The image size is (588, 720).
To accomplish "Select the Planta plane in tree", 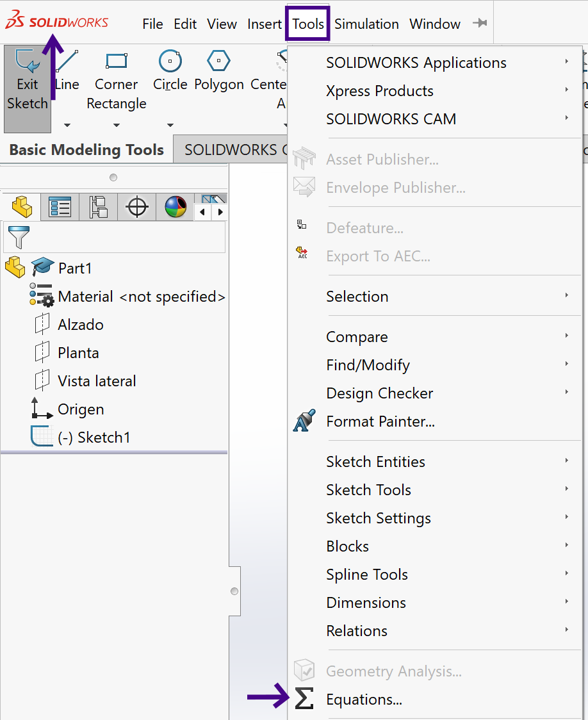I will point(79,353).
